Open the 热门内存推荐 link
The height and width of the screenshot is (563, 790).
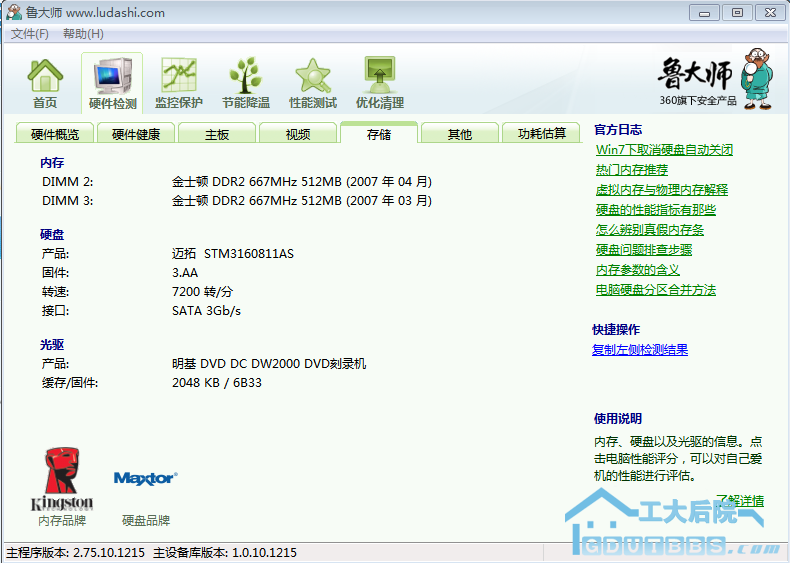(632, 170)
